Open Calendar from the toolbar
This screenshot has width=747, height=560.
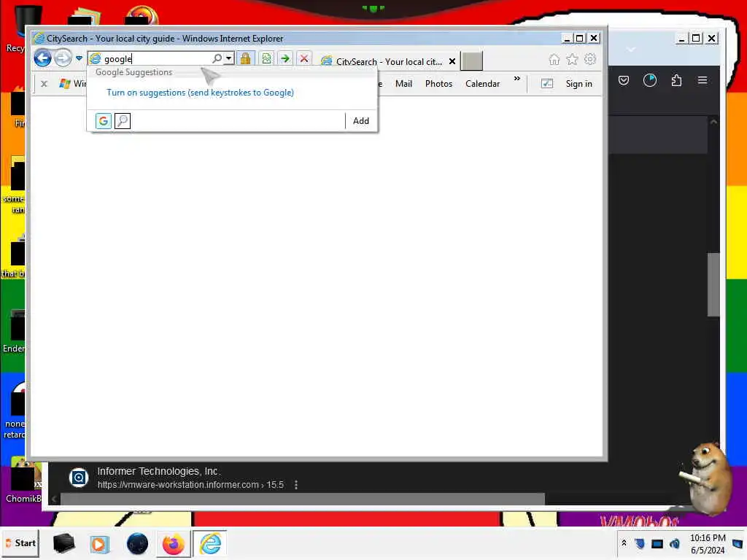(x=483, y=84)
